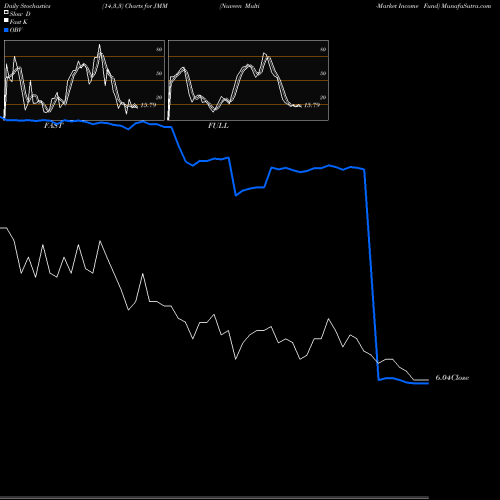The height and width of the screenshot is (500, 500).
Task: Click the 'OBV' legend text
Action: coord(16,30)
